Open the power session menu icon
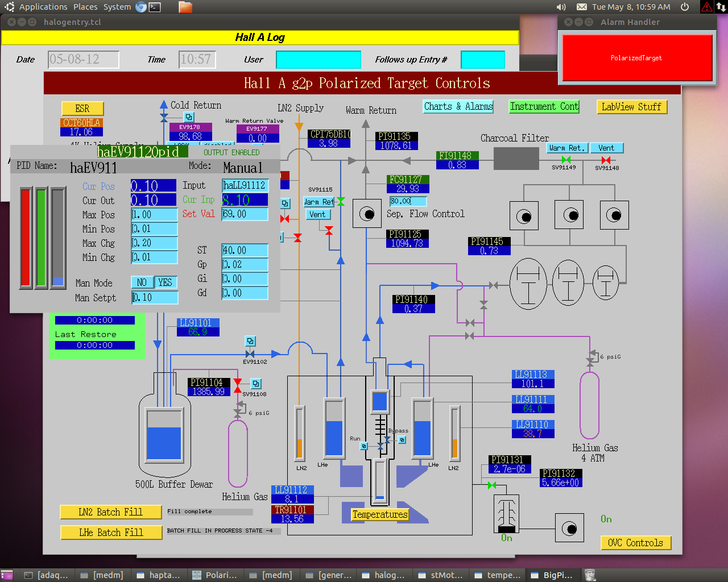 pyautogui.click(x=685, y=7)
